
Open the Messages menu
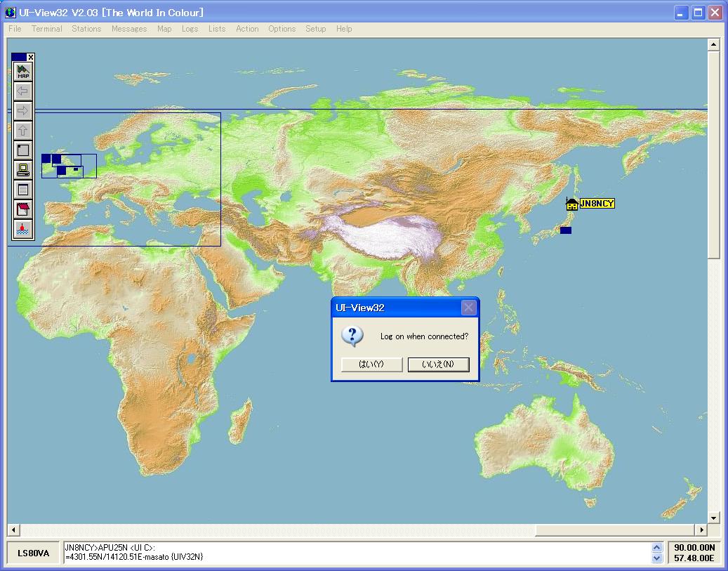coord(129,29)
